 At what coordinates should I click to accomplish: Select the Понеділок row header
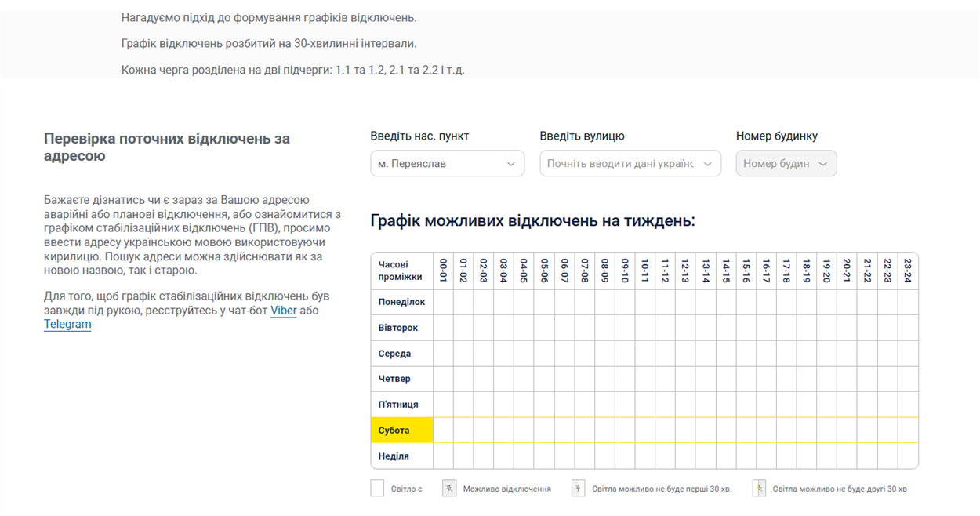pos(401,302)
